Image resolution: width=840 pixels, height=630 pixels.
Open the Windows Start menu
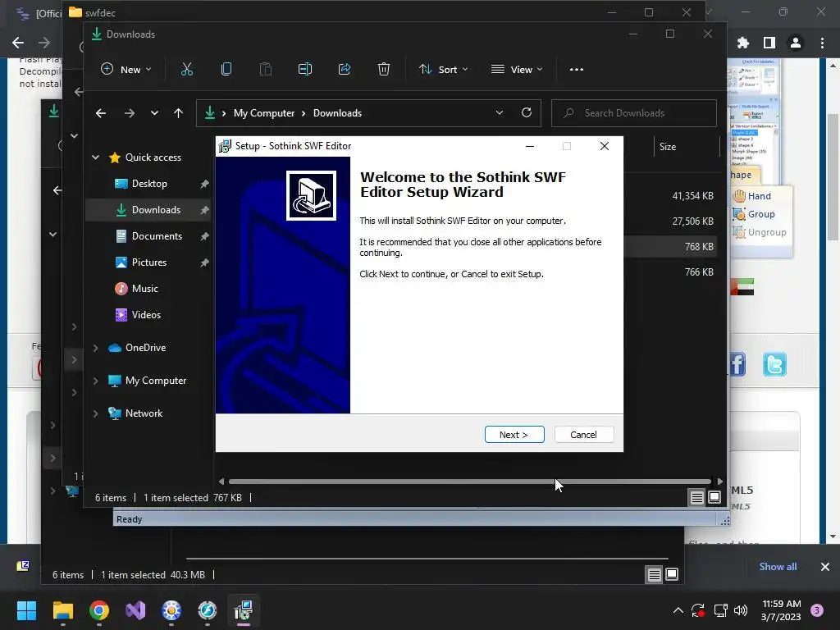[x=26, y=610]
